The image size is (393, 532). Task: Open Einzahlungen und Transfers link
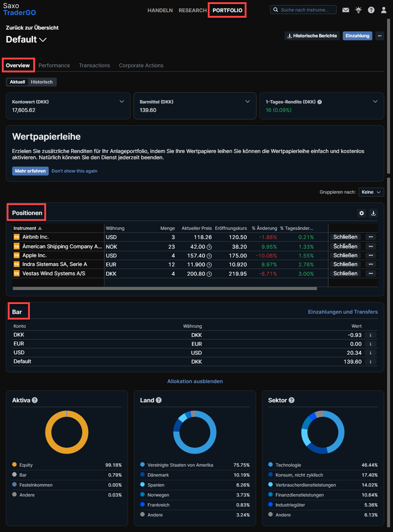pos(343,312)
